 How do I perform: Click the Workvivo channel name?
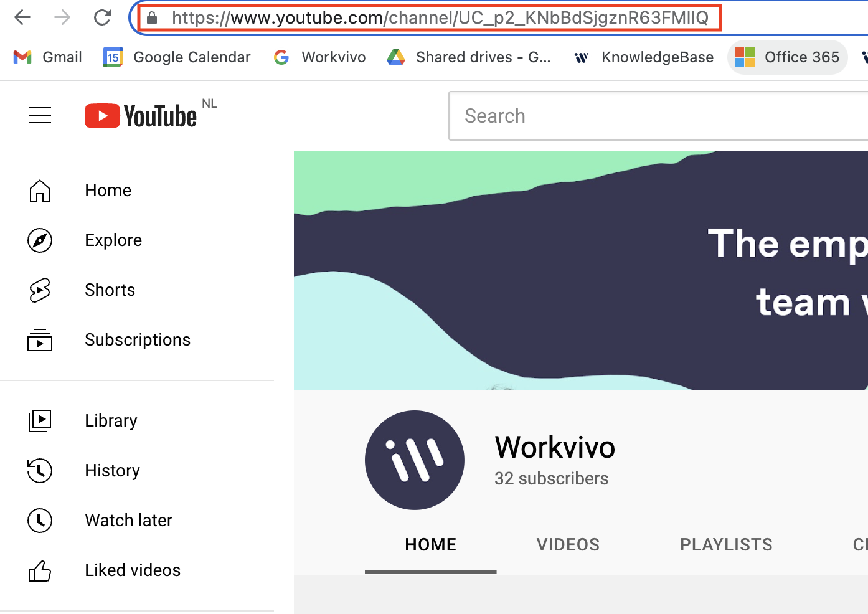555,447
